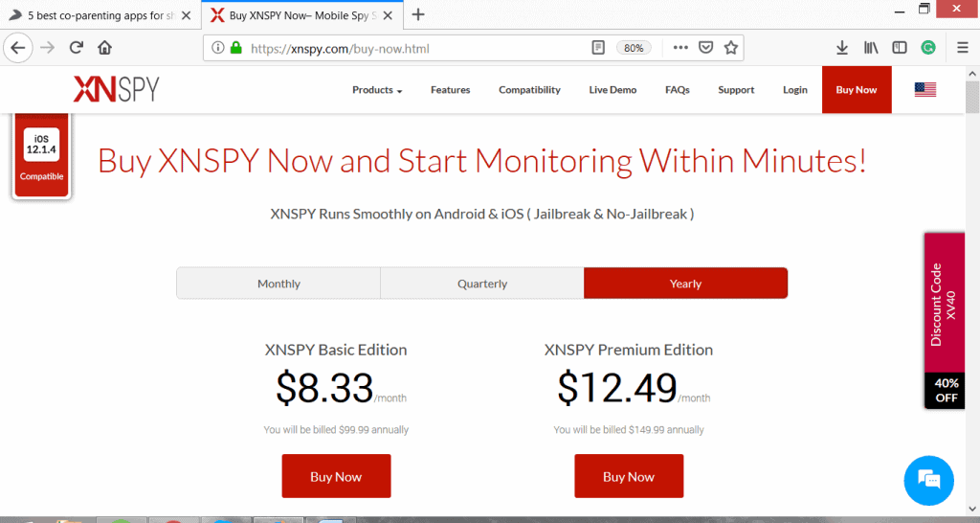Select the Yearly billing tab
The height and width of the screenshot is (523, 980).
(685, 284)
